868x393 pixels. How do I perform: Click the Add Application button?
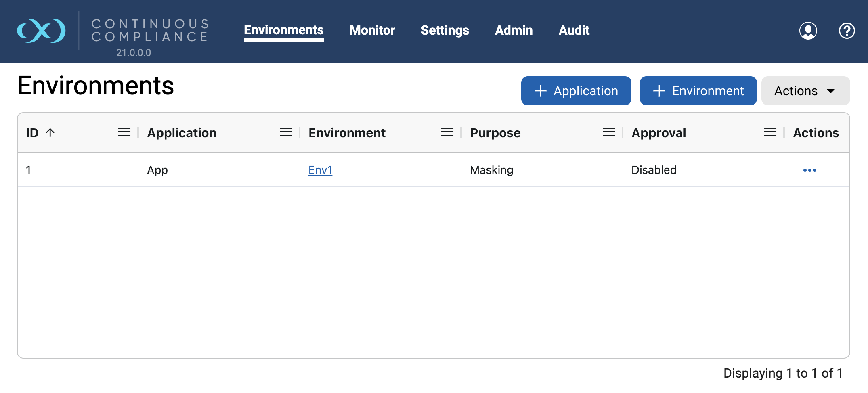click(x=576, y=91)
